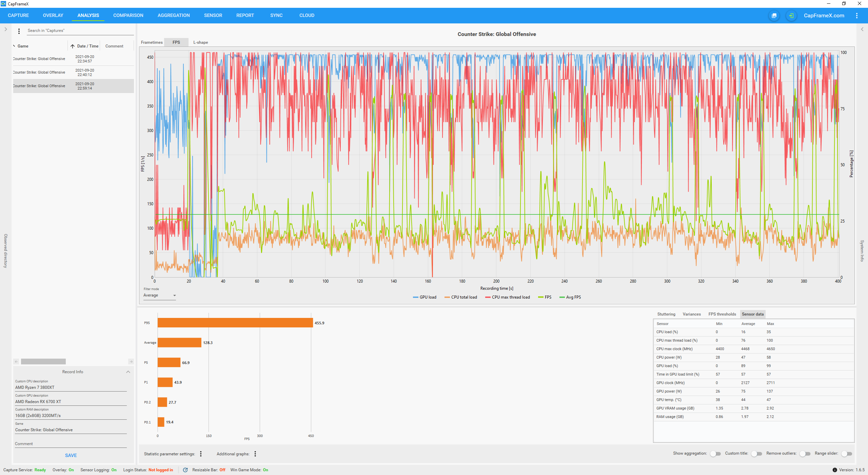Open the captures list three-dot menu

tap(19, 31)
